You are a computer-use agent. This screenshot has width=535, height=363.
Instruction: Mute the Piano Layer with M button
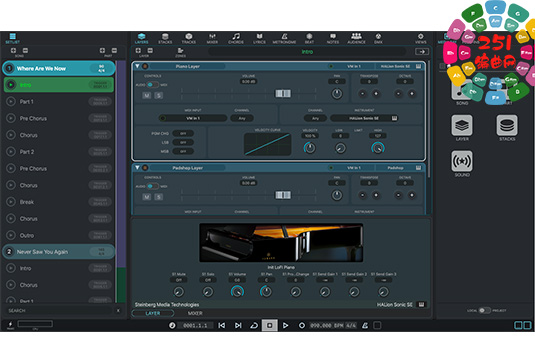coord(147,96)
